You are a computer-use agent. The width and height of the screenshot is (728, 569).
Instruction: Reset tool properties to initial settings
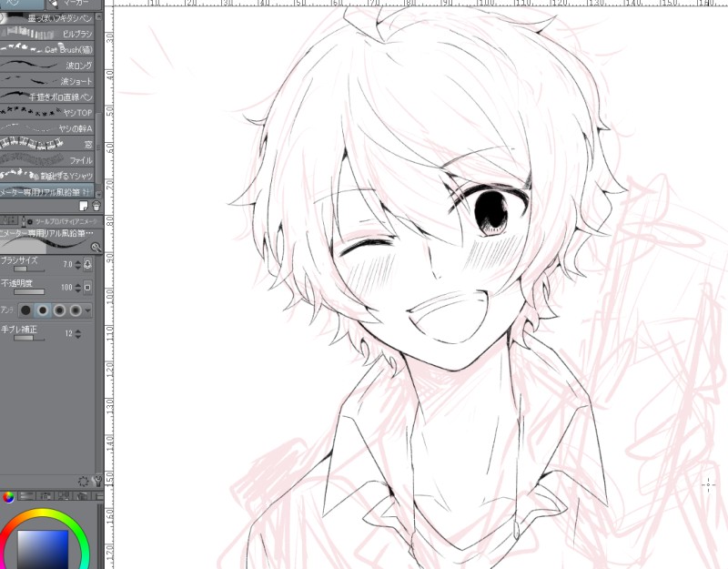coord(84,482)
